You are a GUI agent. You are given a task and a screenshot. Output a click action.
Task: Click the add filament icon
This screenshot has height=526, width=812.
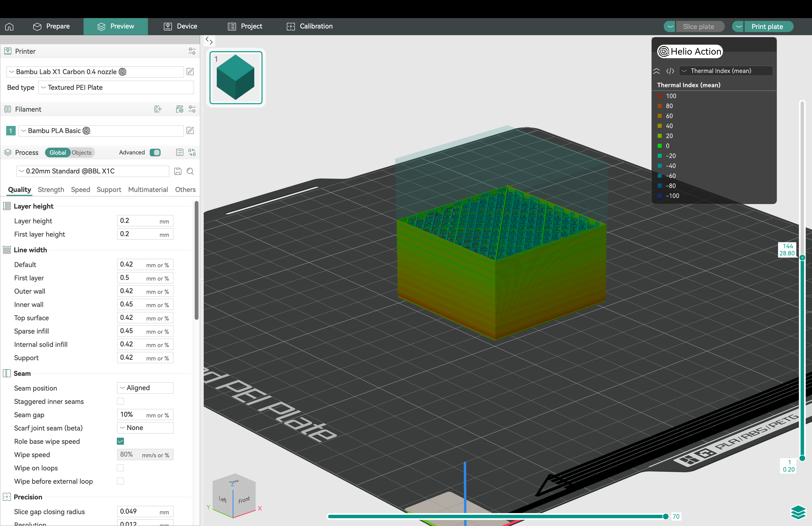click(x=158, y=109)
